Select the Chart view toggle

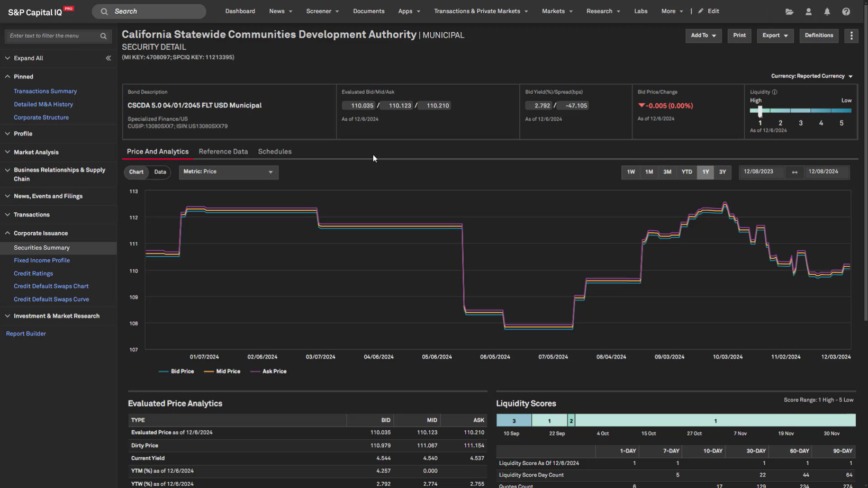(136, 172)
